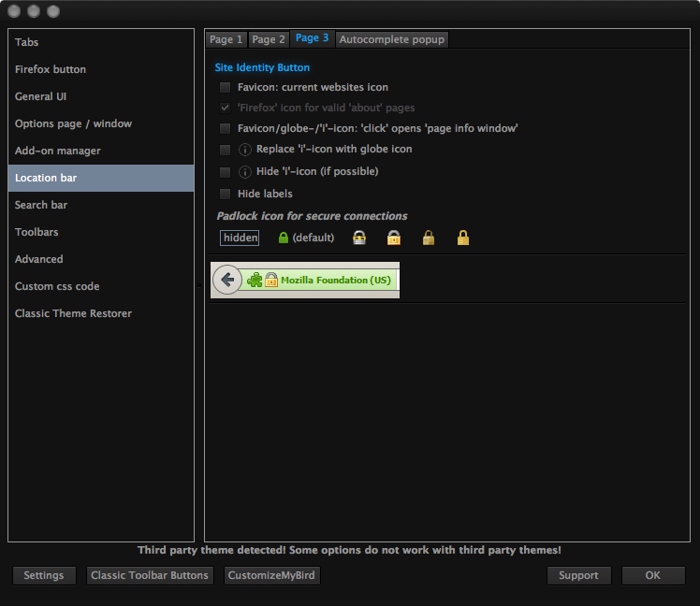Select General UI in sidebar

click(x=101, y=97)
